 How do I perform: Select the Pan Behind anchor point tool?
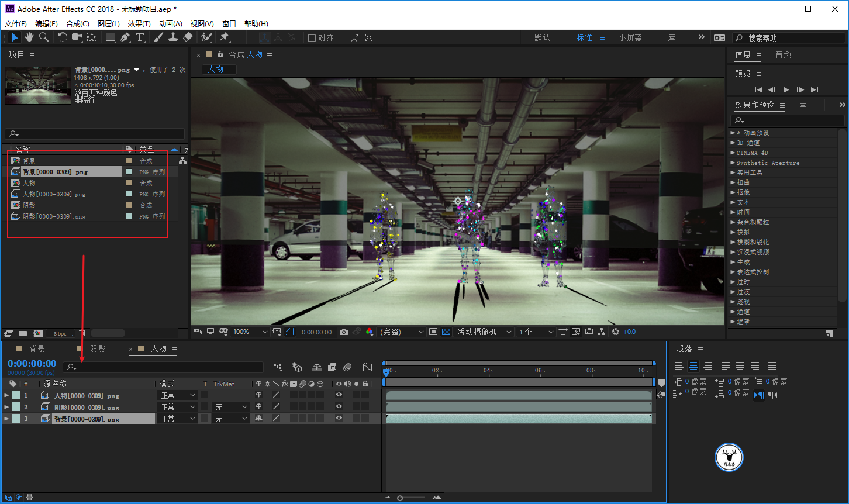point(92,37)
